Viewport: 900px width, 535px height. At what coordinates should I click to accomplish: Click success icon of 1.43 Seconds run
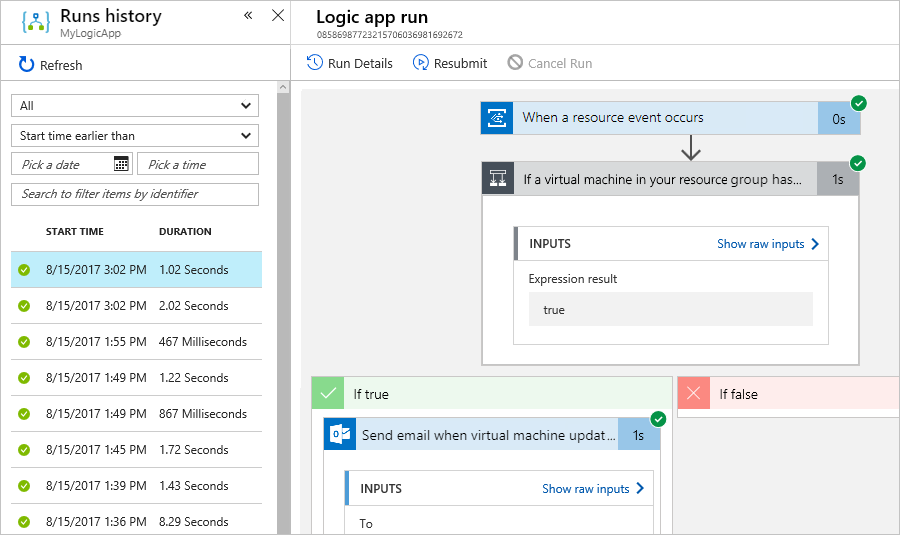[24, 486]
